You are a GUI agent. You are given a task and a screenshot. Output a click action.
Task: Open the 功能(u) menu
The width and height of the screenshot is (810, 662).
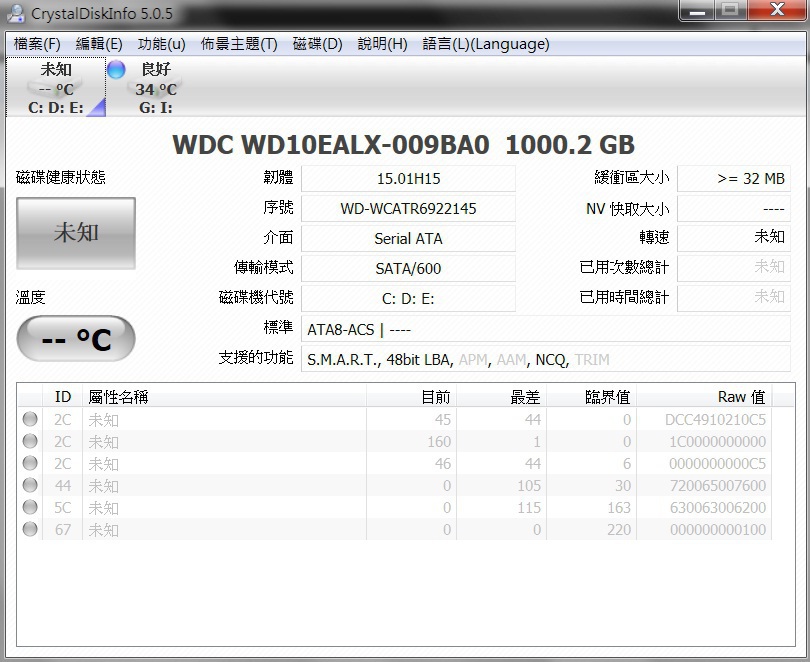[162, 44]
